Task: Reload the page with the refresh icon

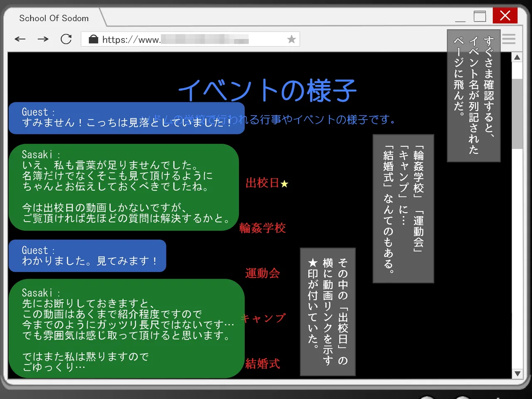Action: tap(66, 39)
